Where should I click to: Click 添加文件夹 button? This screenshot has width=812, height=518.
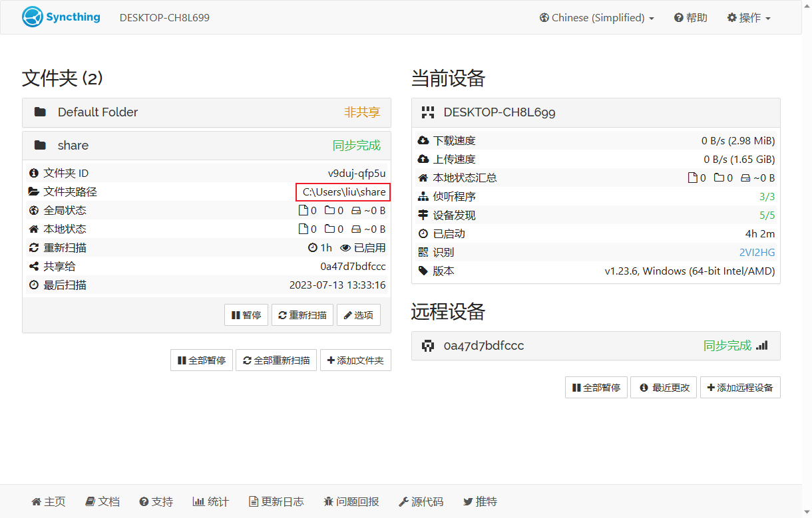click(x=355, y=360)
